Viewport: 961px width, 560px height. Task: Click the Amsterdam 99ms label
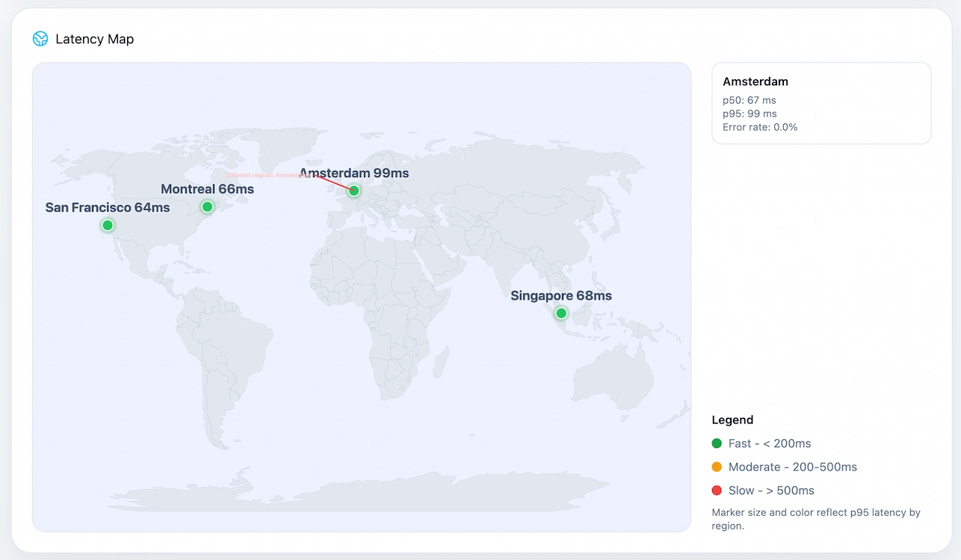pos(354,172)
